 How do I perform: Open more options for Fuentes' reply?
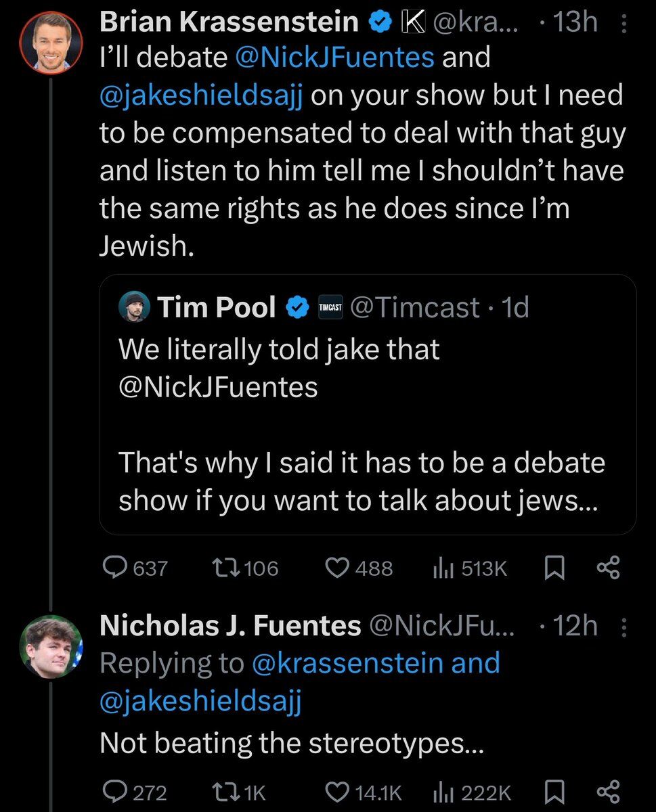click(x=624, y=627)
